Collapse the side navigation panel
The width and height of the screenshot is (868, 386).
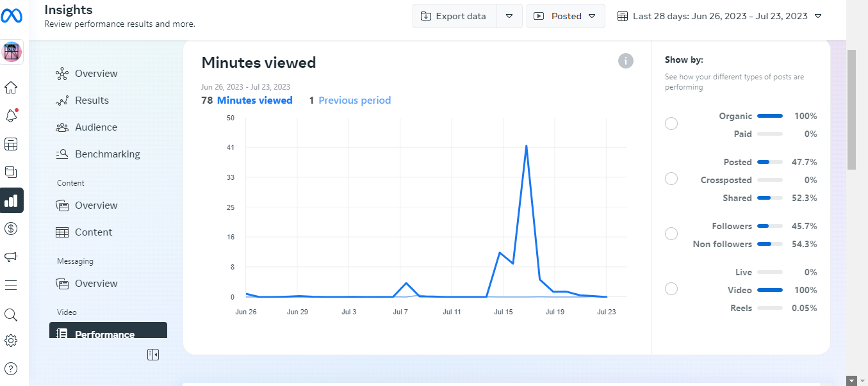click(x=152, y=355)
